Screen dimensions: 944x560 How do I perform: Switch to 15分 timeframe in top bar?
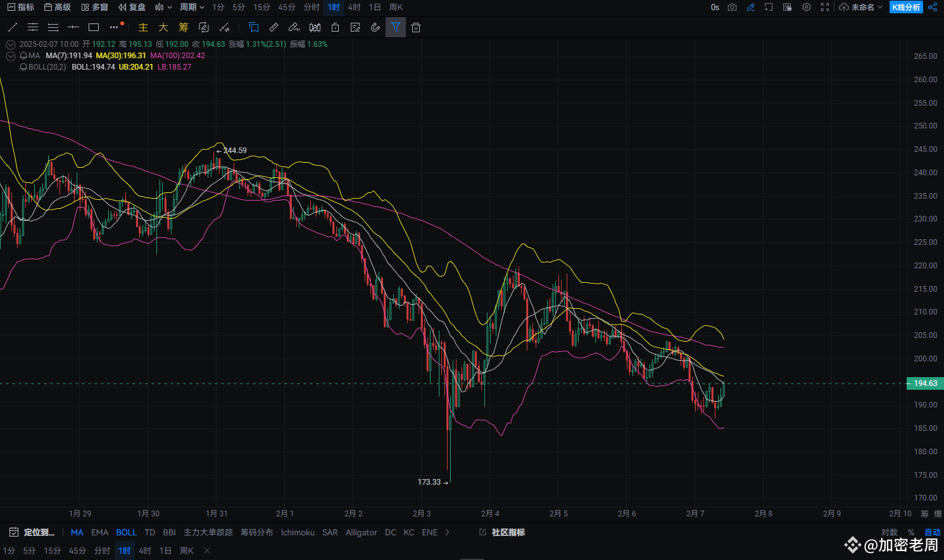click(261, 7)
